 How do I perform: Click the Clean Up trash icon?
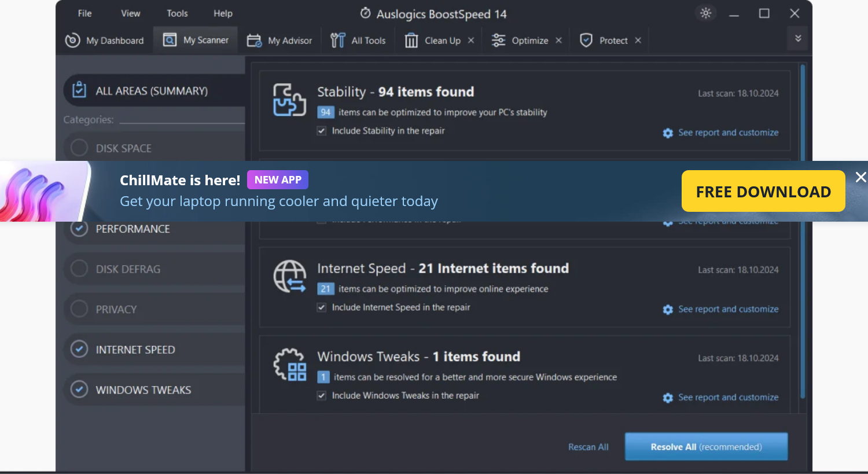tap(411, 40)
